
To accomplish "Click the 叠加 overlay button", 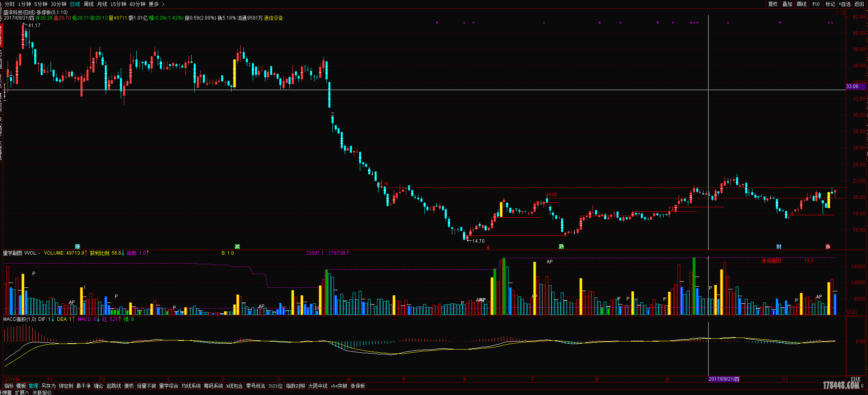I will [x=787, y=4].
